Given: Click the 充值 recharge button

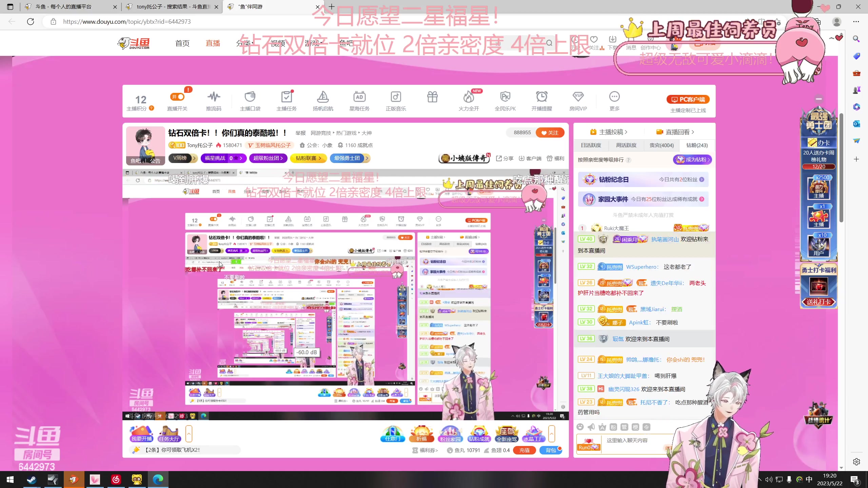Looking at the screenshot, I should click(524, 450).
